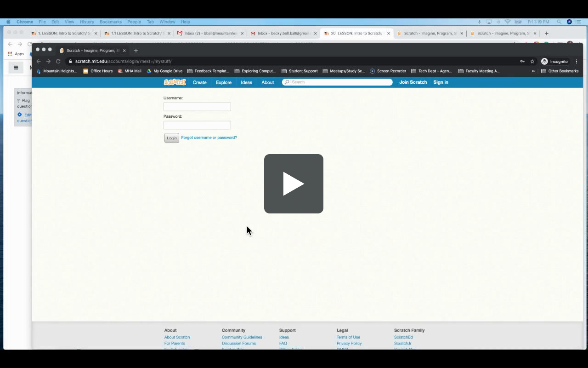Click the Password input field

[x=197, y=125]
